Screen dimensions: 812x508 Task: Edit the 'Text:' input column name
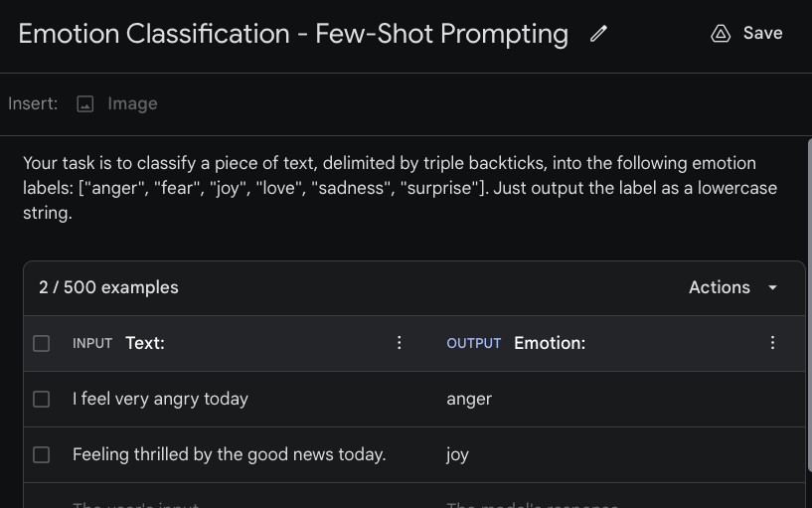[x=145, y=343]
